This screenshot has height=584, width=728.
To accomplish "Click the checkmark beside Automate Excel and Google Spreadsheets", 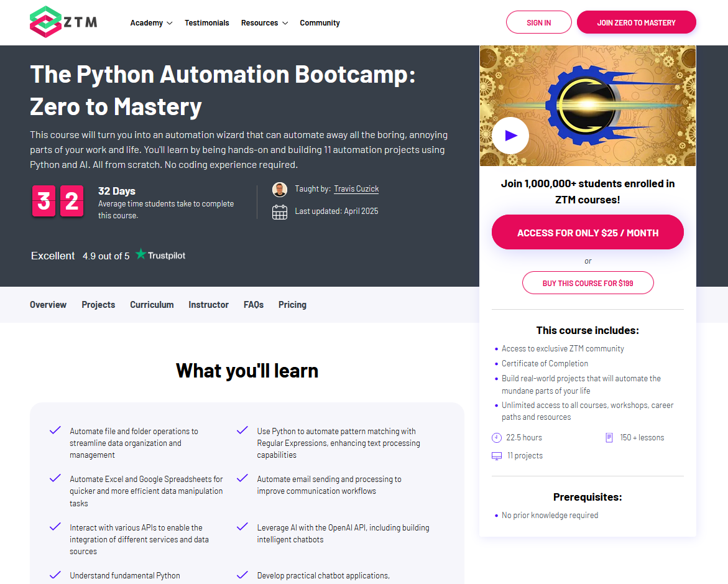I will coord(55,478).
